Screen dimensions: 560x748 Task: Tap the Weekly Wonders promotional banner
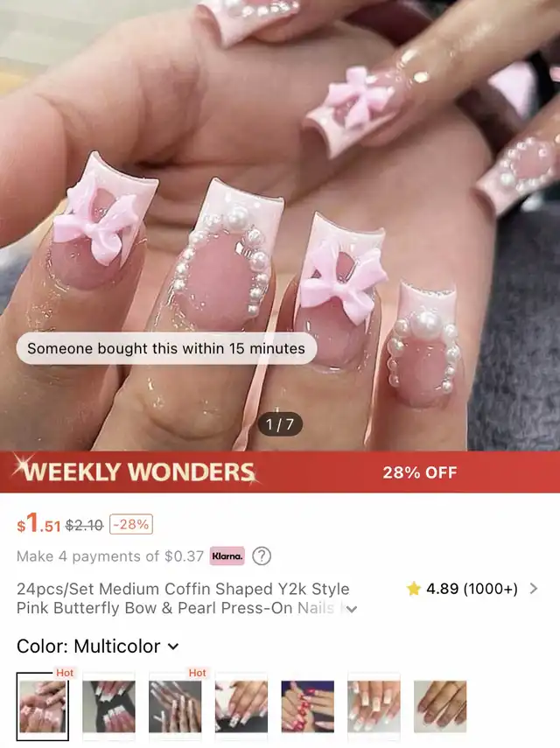point(280,472)
